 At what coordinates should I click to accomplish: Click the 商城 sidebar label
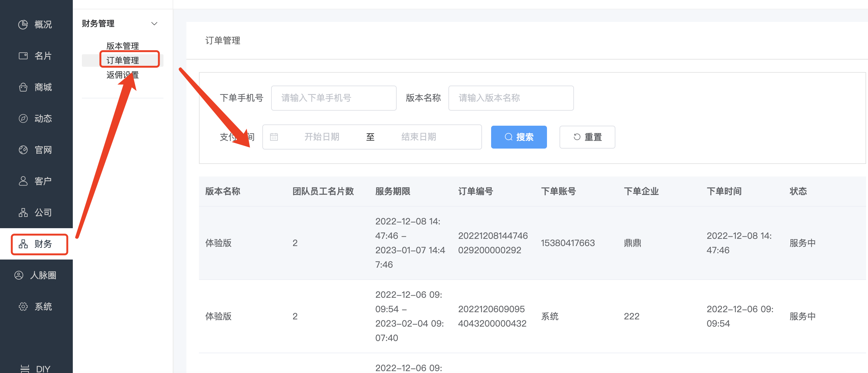click(x=43, y=87)
